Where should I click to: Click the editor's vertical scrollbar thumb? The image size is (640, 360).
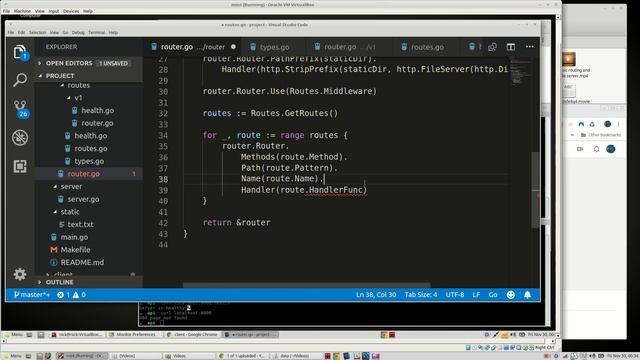click(536, 190)
